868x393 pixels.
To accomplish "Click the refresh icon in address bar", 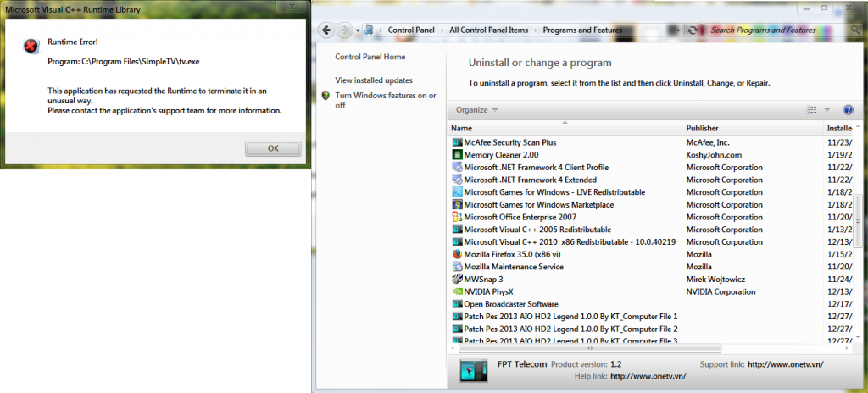I will coord(692,30).
